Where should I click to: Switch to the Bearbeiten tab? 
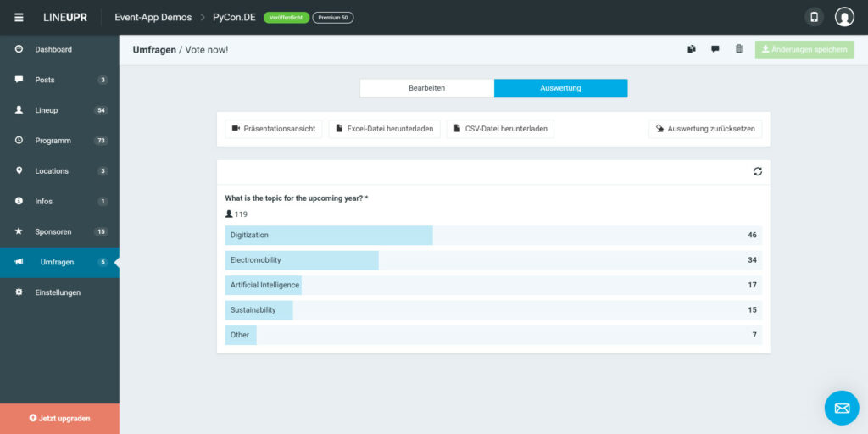click(x=427, y=88)
